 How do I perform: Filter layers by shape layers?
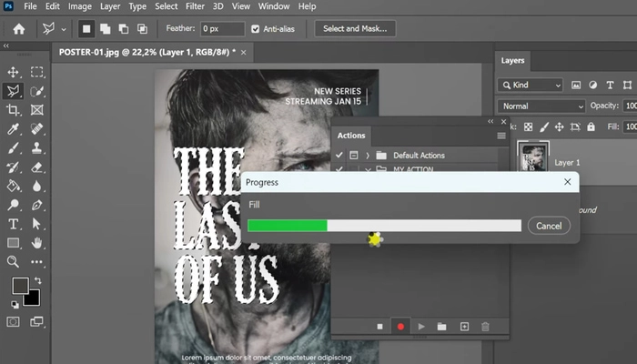(627, 85)
